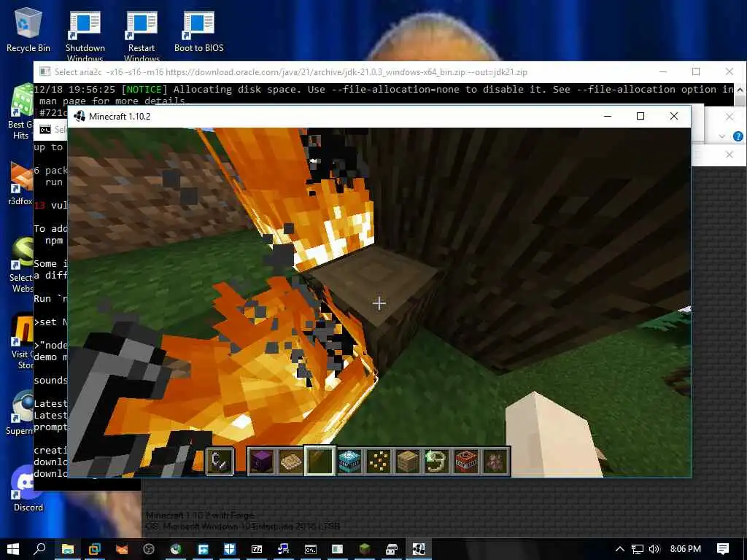Open the 7-Zip taskbar icon

pyautogui.click(x=257, y=549)
